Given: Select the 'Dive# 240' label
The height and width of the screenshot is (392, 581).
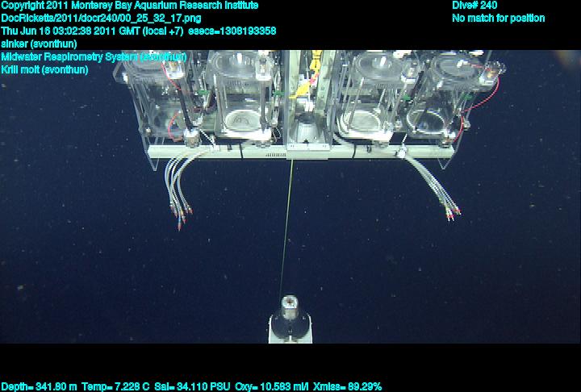Looking at the screenshot, I should pos(474,6).
